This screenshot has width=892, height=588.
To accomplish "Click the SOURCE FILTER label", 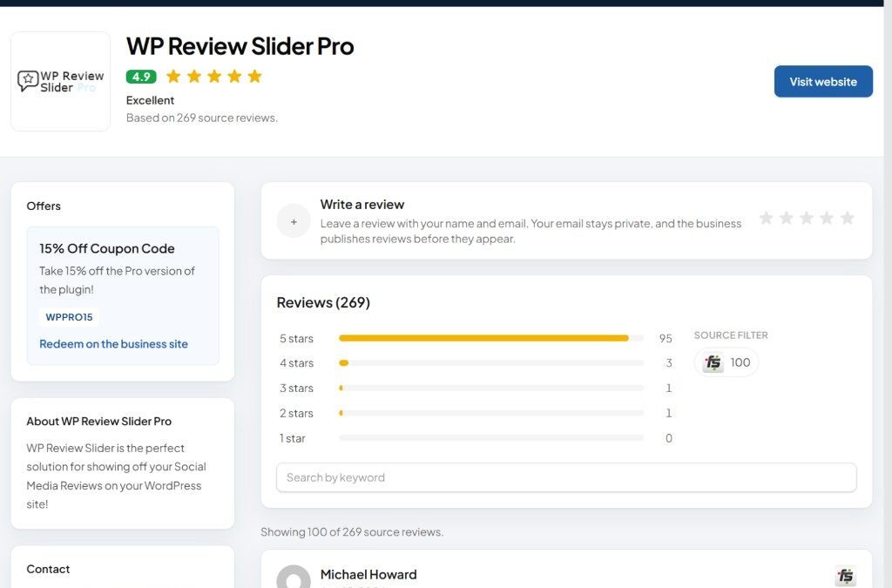I will 731,335.
